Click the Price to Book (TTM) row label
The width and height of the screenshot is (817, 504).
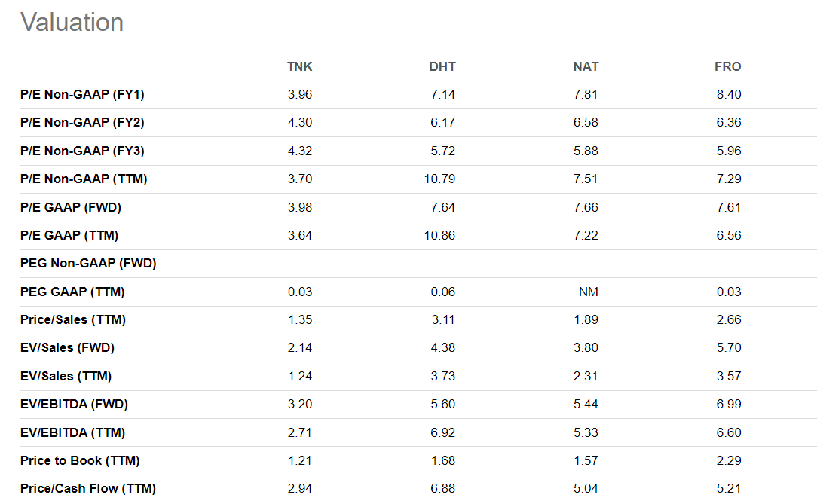[80, 460]
